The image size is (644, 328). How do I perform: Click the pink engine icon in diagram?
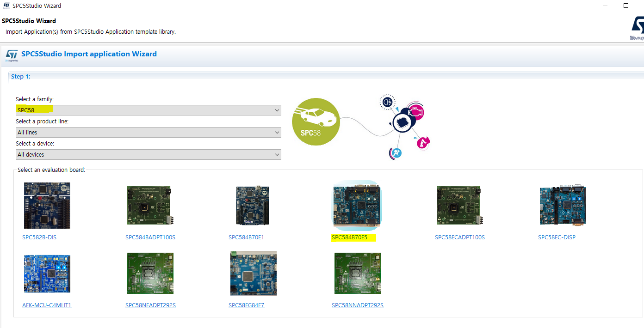(x=415, y=112)
